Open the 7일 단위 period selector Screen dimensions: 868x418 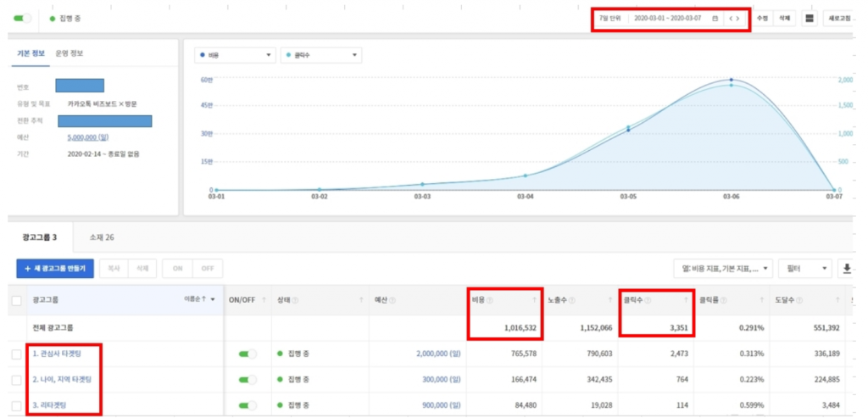pyautogui.click(x=610, y=19)
